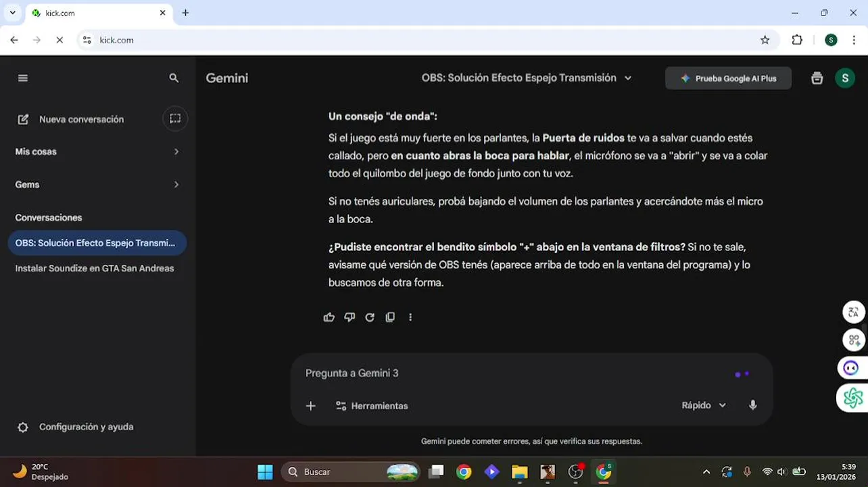The image size is (868, 487).
Task: Click the second floating extension icon with plus
Action: 853,340
